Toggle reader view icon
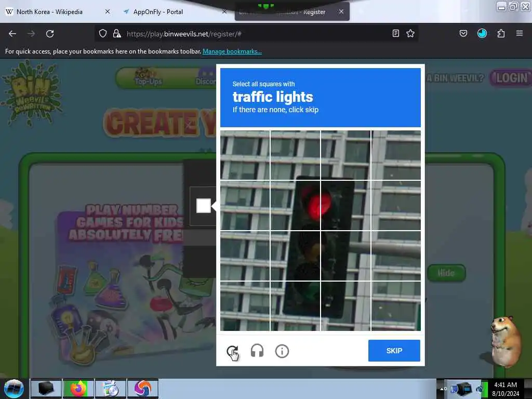The width and height of the screenshot is (532, 399). click(395, 33)
